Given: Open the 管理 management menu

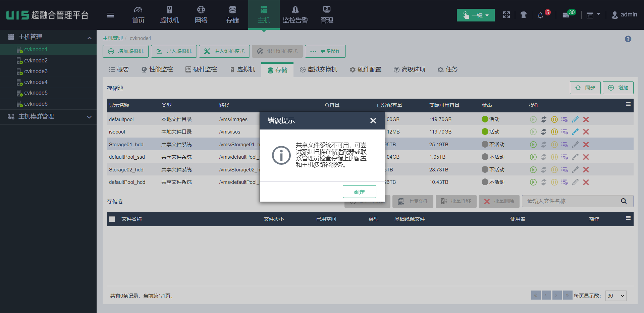Looking at the screenshot, I should coord(327,15).
